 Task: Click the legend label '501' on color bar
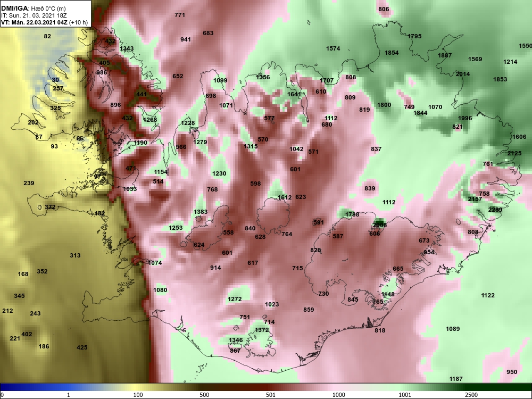pyautogui.click(x=270, y=395)
